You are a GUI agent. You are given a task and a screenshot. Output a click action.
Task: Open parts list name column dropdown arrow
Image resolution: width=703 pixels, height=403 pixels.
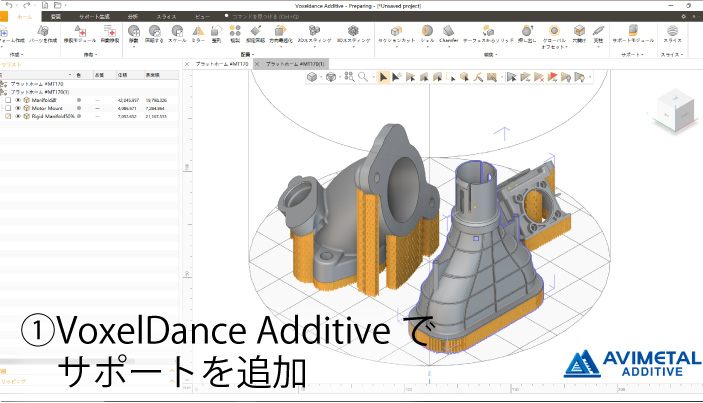click(70, 75)
